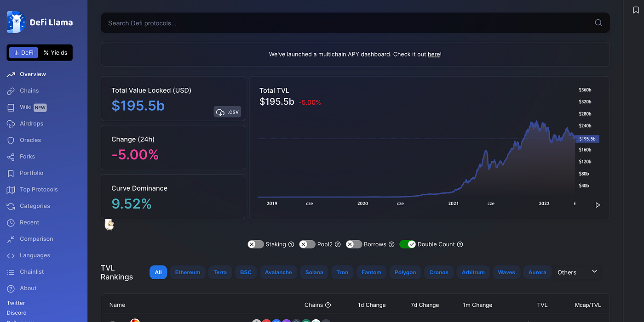
Task: Play the TVL chart animation
Action: [x=598, y=205]
